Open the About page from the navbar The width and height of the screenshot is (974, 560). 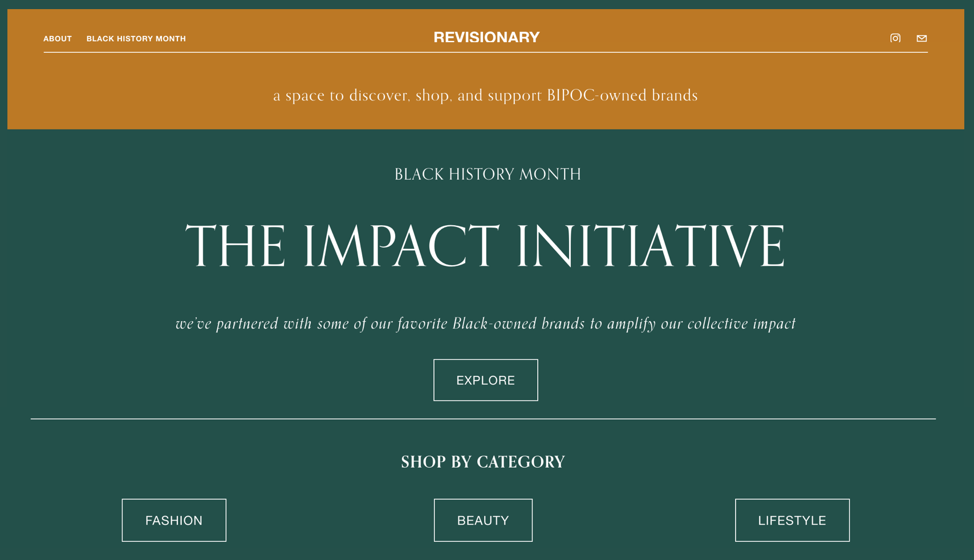(58, 39)
